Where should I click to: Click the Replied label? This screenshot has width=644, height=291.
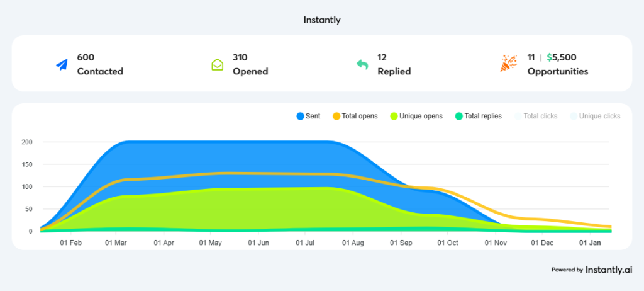click(394, 71)
